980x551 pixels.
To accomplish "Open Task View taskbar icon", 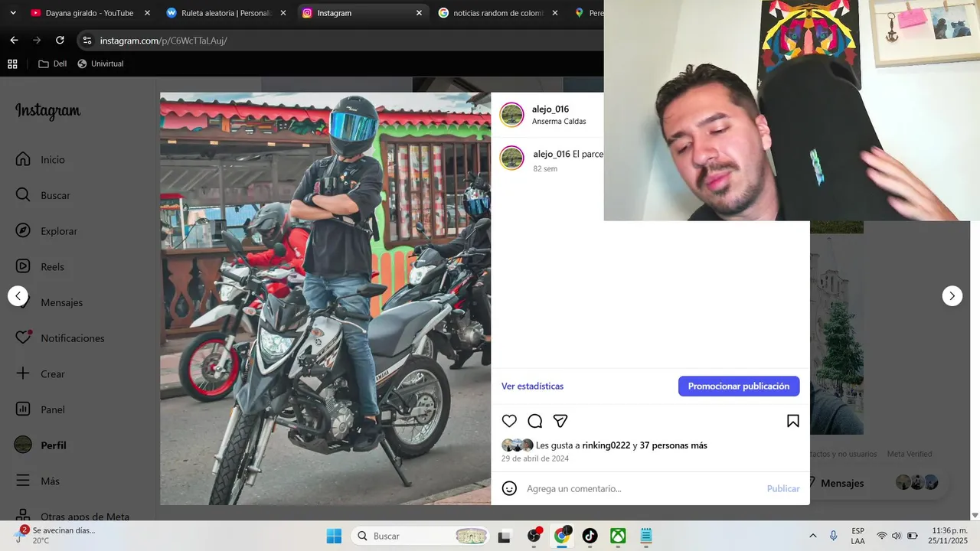I will pyautogui.click(x=505, y=536).
